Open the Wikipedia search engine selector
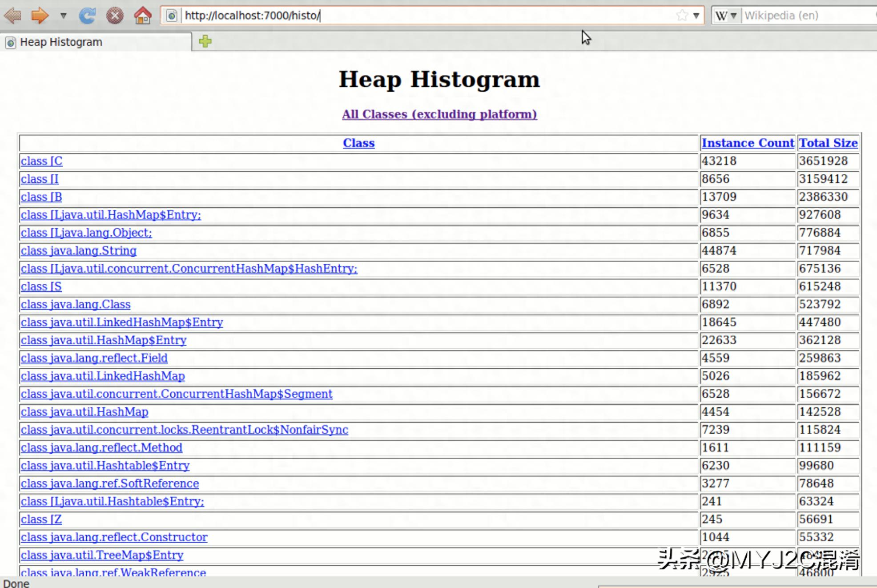This screenshot has width=877, height=588. [x=726, y=16]
